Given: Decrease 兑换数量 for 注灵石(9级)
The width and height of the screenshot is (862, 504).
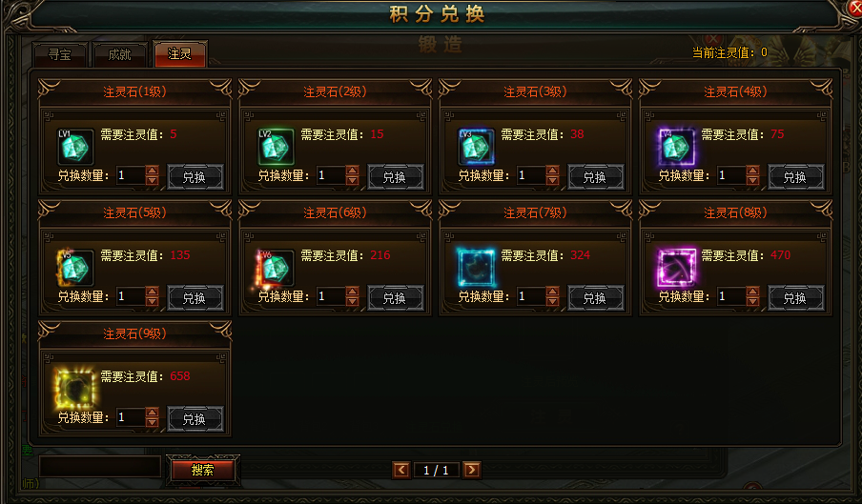Looking at the screenshot, I should (153, 422).
